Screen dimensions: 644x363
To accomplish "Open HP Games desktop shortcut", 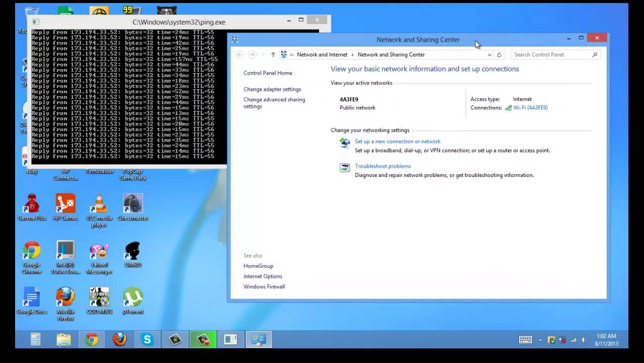I will (x=66, y=207).
